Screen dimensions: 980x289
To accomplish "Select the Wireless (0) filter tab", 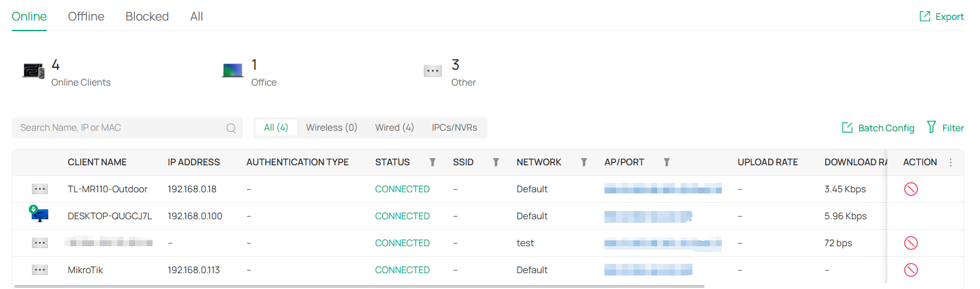I will point(332,128).
